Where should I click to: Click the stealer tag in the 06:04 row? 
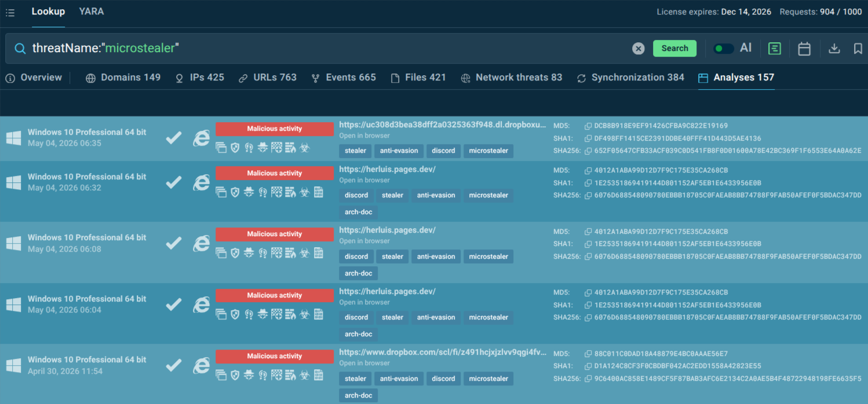[393, 317]
